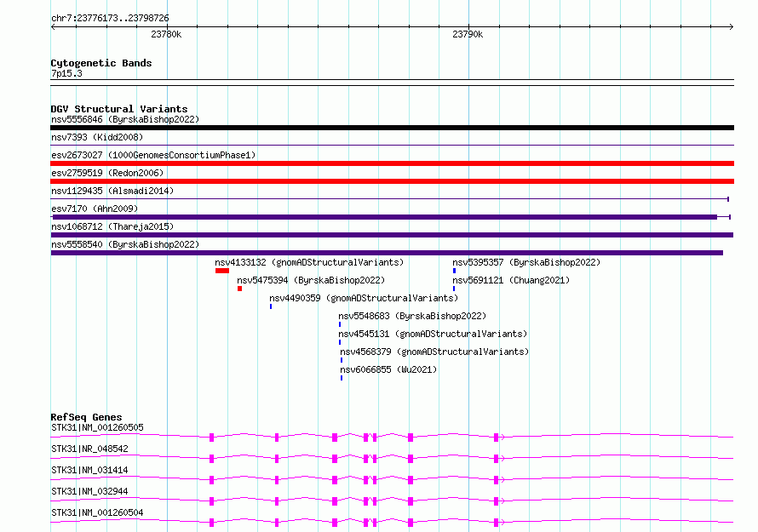
Task: Click the nsv4133132 red gnomAD glyph
Action: [222, 271]
